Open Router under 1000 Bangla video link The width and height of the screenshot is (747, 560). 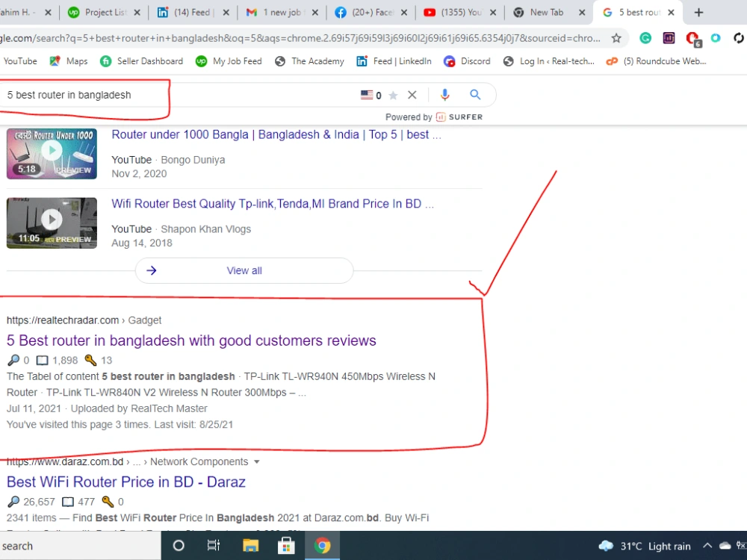[276, 134]
